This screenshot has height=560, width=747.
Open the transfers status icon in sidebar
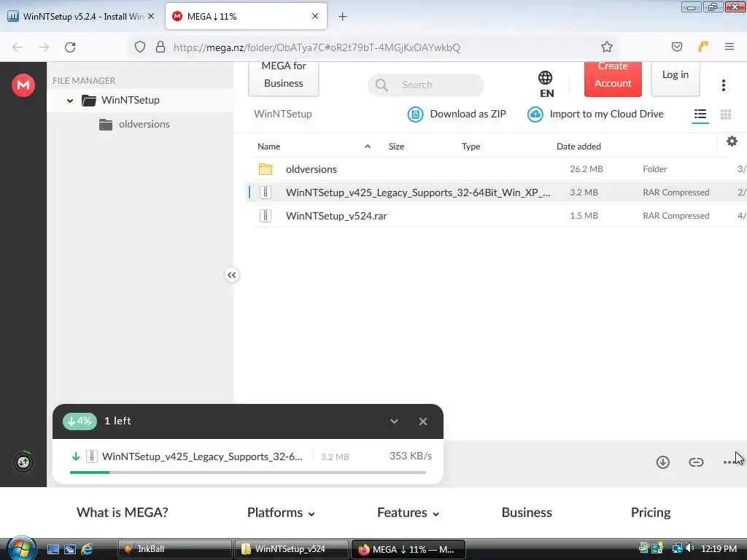coord(23,462)
